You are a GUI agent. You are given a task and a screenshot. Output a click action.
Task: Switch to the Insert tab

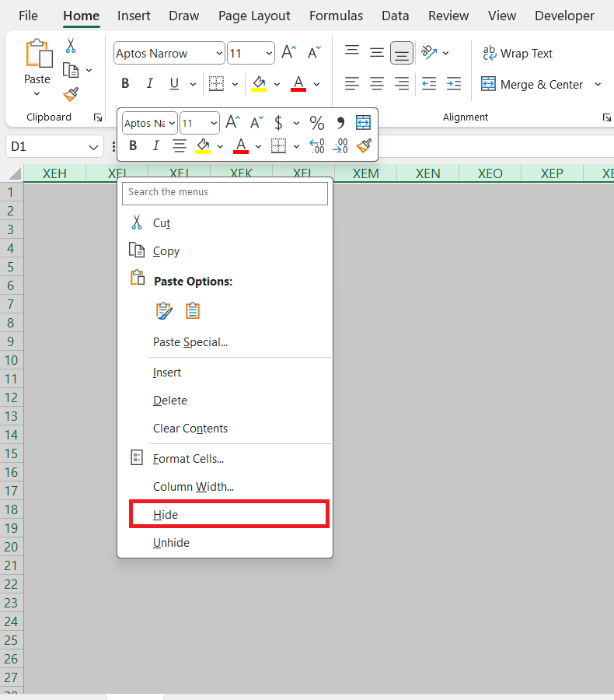[134, 16]
